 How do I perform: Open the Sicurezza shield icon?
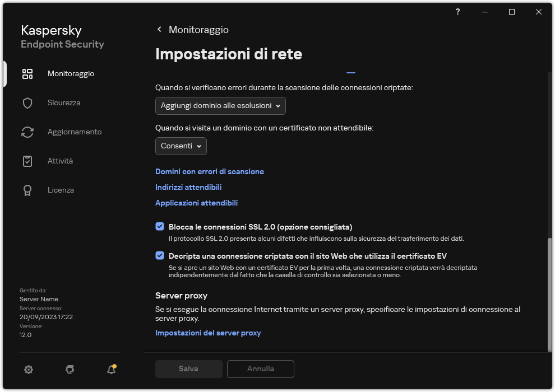[27, 102]
